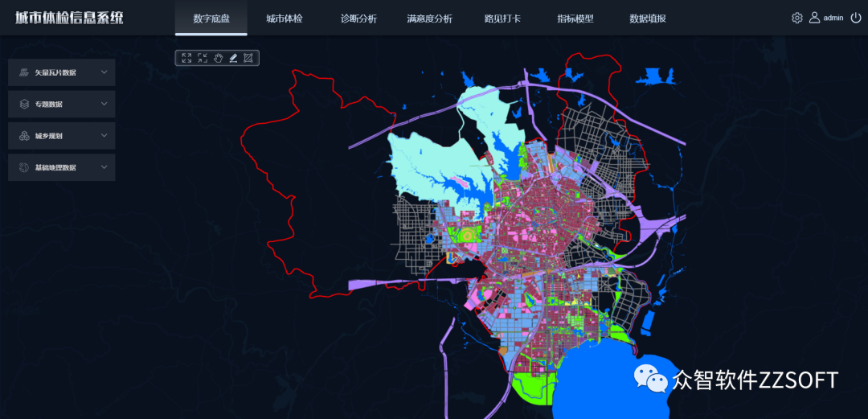Click the power logout icon

(x=855, y=18)
